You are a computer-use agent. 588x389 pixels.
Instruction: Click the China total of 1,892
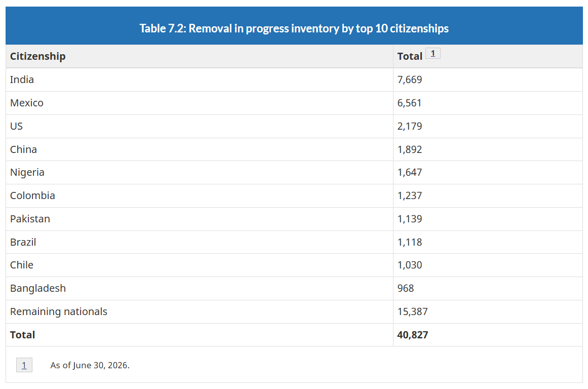(x=410, y=149)
